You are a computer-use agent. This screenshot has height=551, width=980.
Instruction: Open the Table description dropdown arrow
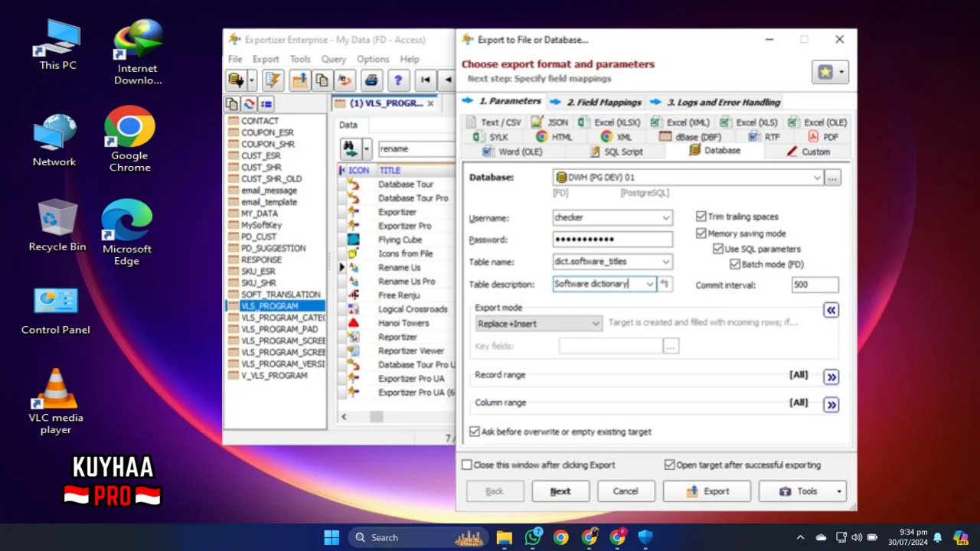pyautogui.click(x=649, y=284)
